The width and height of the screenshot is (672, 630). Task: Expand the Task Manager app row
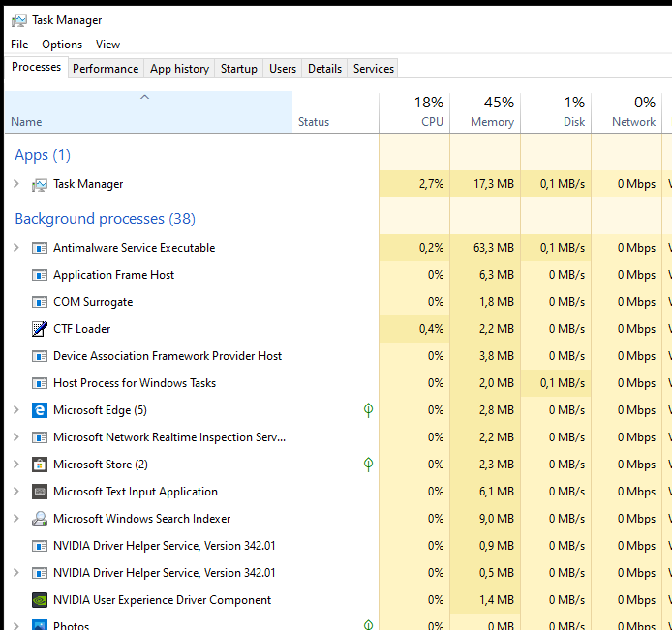[16, 184]
